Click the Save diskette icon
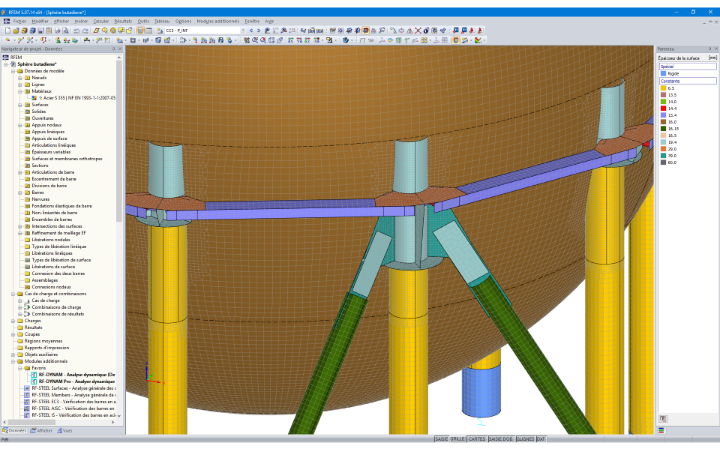This screenshot has height=450, width=720. (x=40, y=31)
